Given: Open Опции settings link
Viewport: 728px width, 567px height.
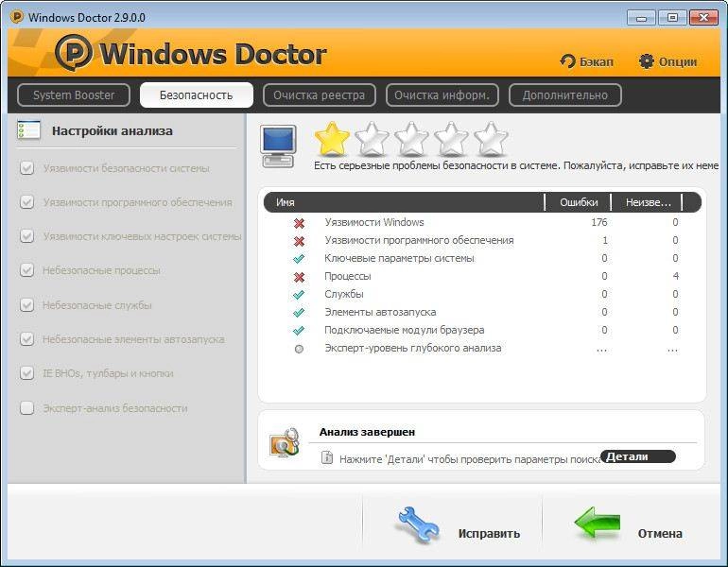Looking at the screenshot, I should 678,61.
